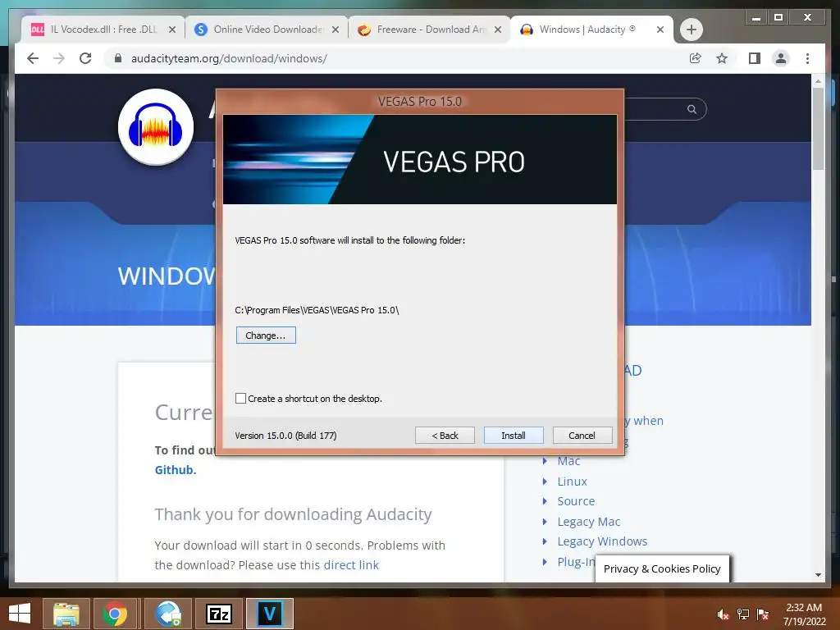Image resolution: width=840 pixels, height=630 pixels.
Task: Close the Online Video Downloader tab
Action: (336, 30)
